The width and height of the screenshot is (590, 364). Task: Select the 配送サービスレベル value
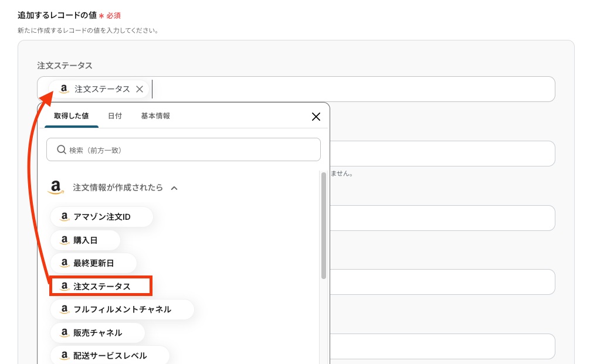pos(110,356)
